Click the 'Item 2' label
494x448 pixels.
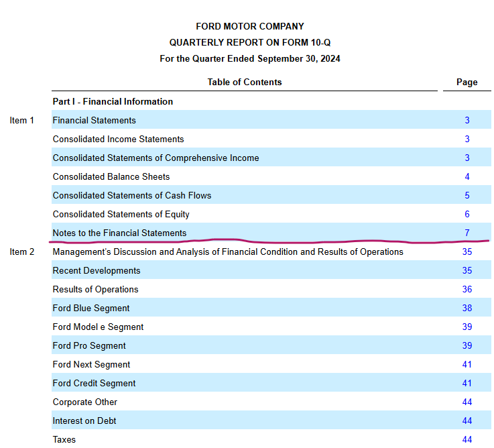(21, 252)
